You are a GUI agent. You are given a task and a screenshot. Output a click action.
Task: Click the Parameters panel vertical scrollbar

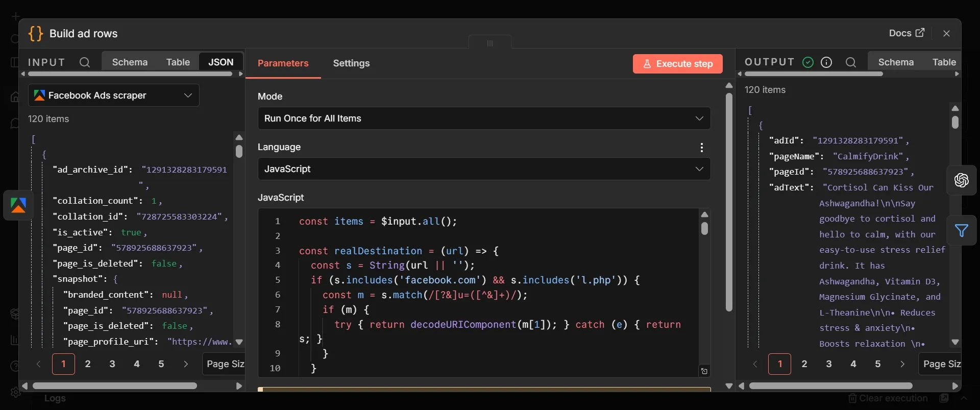729,202
